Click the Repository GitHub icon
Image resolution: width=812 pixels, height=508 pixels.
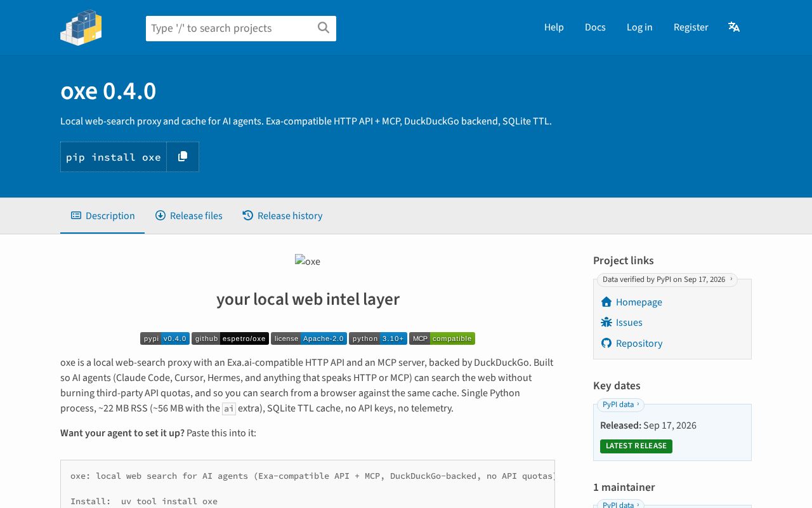pyautogui.click(x=606, y=343)
